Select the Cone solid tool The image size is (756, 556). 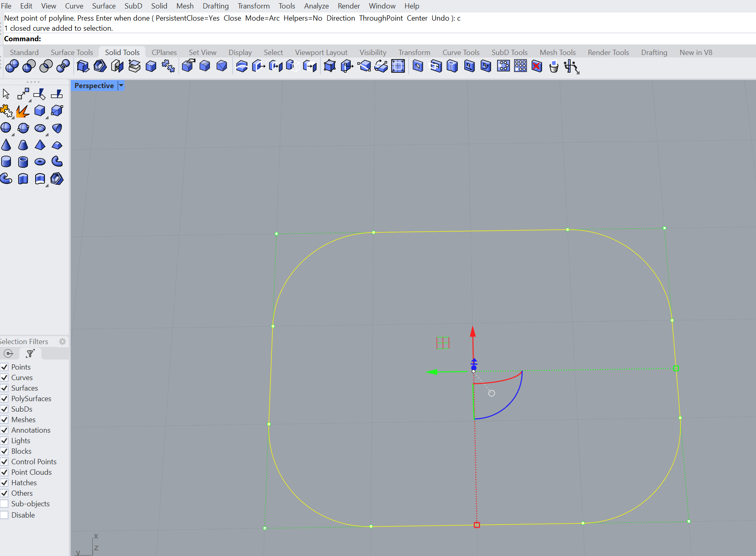click(6, 145)
